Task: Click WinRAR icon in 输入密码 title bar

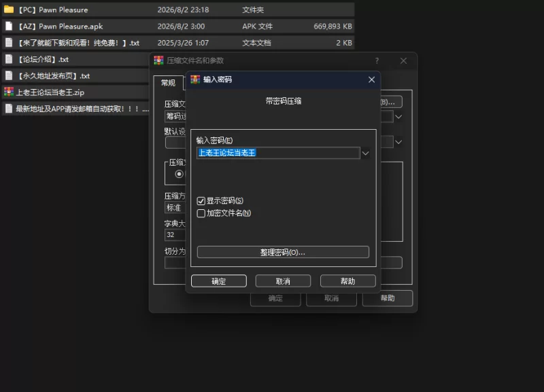Action: point(195,79)
